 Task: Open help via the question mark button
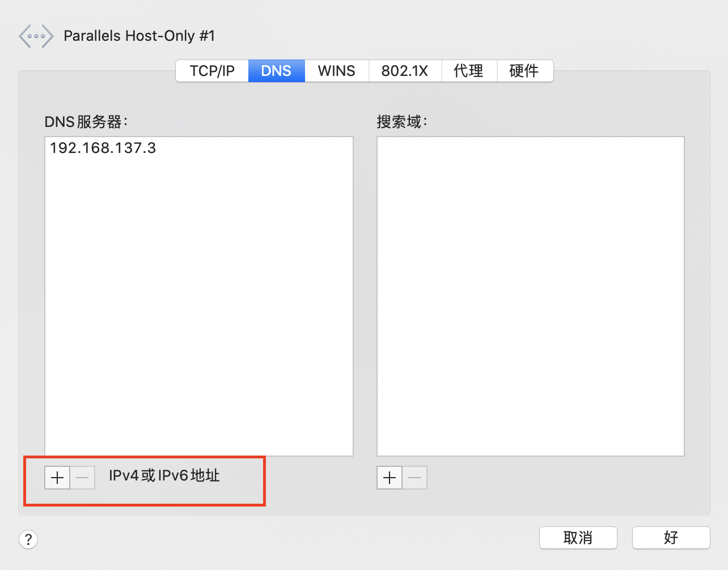[x=28, y=539]
